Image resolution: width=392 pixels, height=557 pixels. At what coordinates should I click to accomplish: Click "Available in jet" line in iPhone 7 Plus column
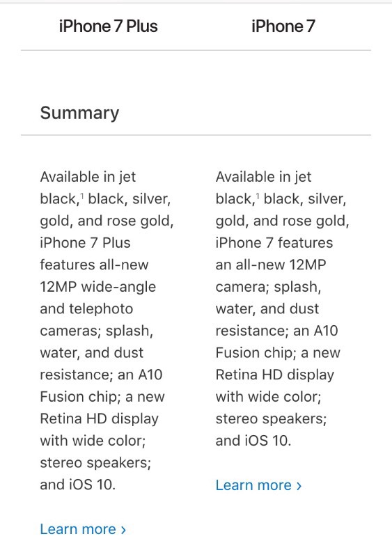click(88, 177)
